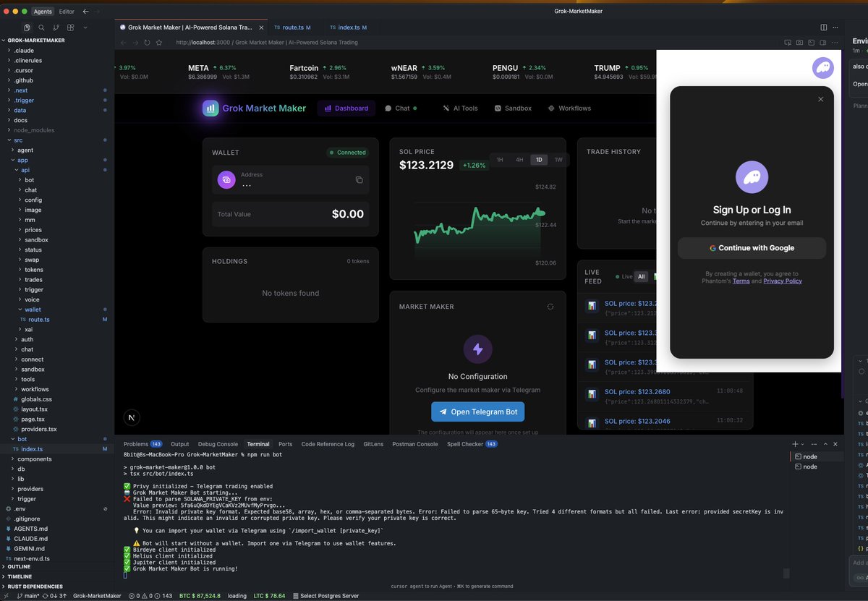
Task: Close the Phantom login dialog
Action: pyautogui.click(x=820, y=99)
